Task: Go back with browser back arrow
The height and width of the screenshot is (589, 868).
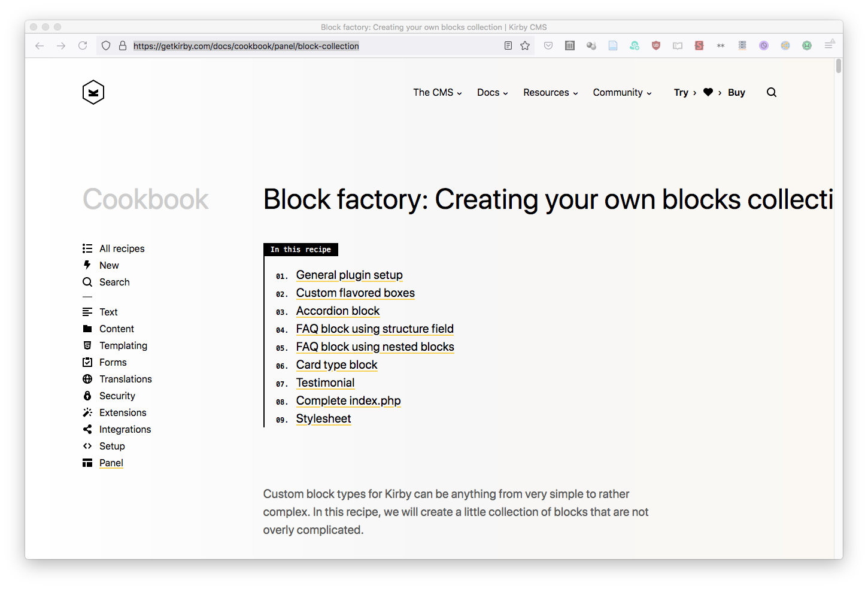Action: [40, 45]
